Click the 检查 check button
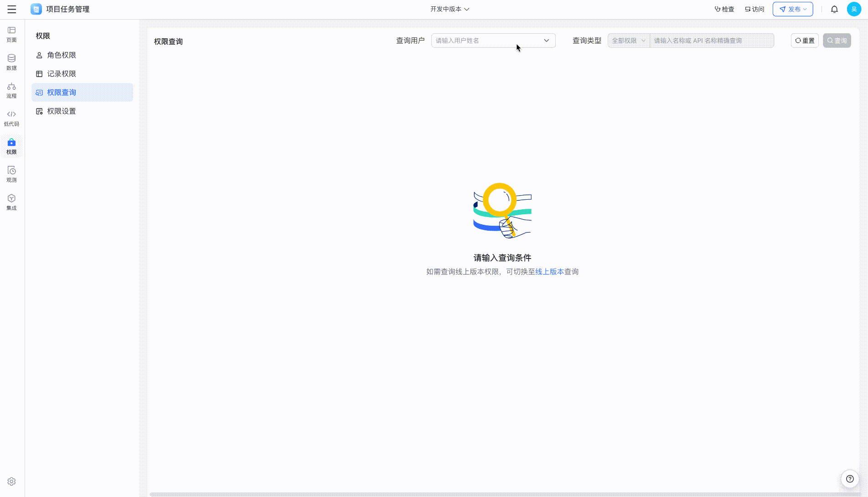The width and height of the screenshot is (868, 497). (724, 9)
